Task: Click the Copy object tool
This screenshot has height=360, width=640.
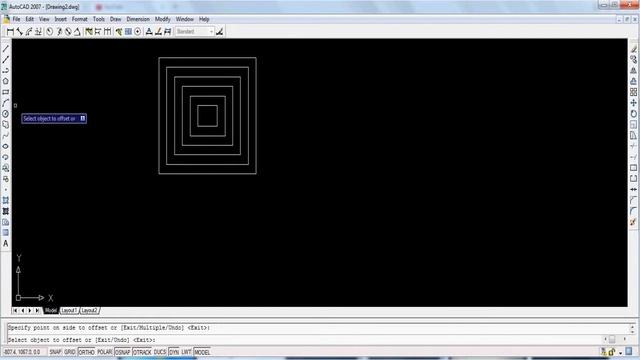Action: click(x=633, y=60)
